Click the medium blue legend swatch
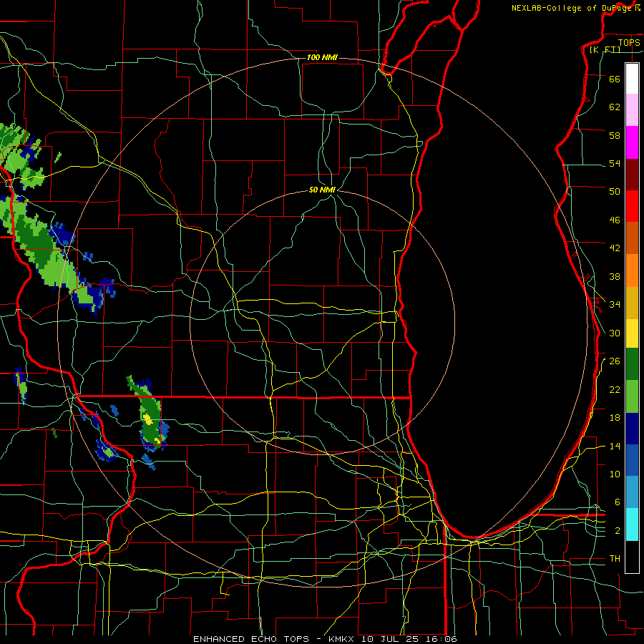Viewport: 644px width, 644px height. tap(632, 461)
